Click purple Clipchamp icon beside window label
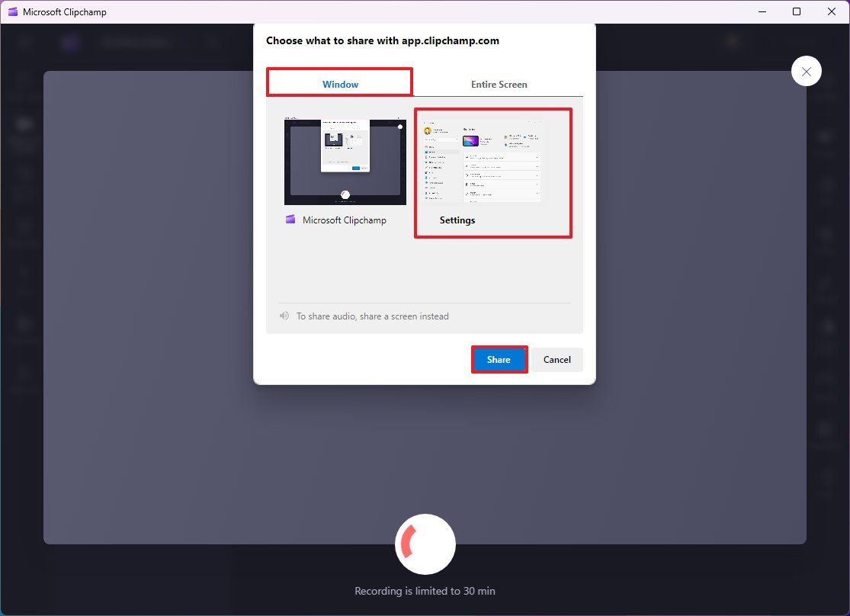850x616 pixels. 290,220
